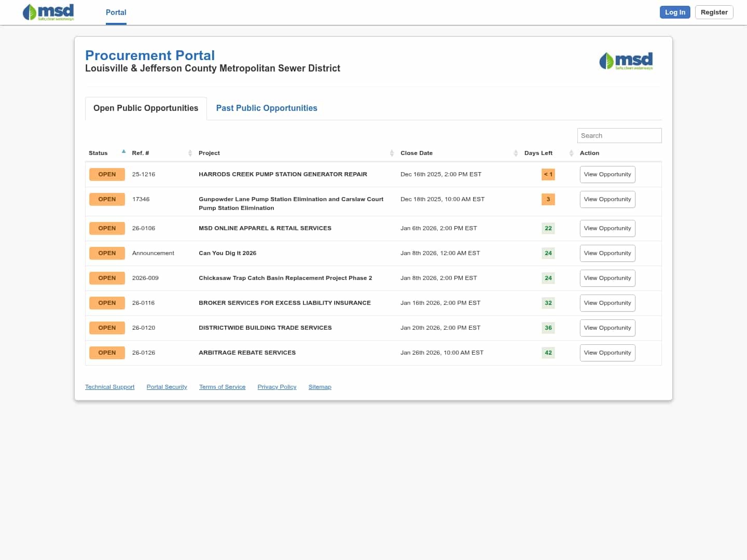Sort by Project column sort arrows
The height and width of the screenshot is (560, 747).
392,153
